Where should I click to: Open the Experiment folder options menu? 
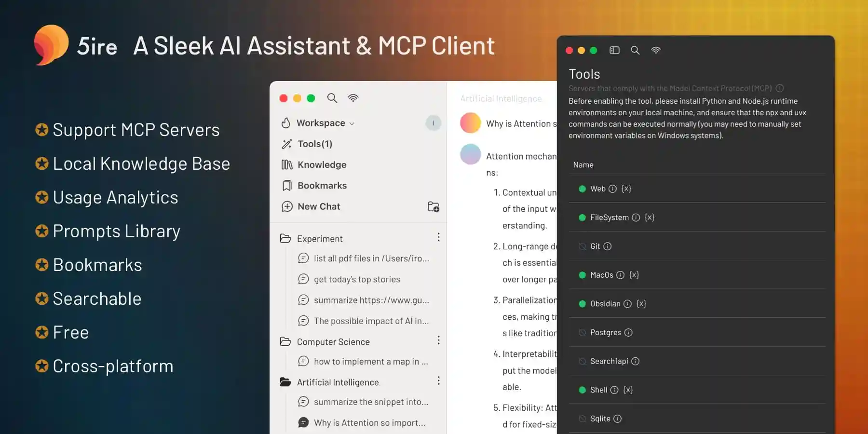tap(438, 237)
